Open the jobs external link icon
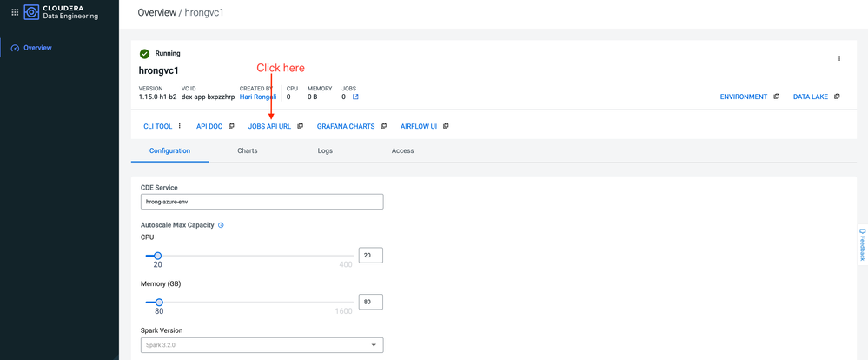 (355, 97)
